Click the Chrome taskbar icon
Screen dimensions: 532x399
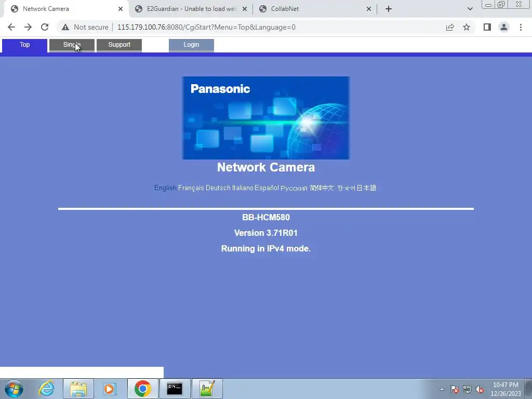tap(142, 389)
